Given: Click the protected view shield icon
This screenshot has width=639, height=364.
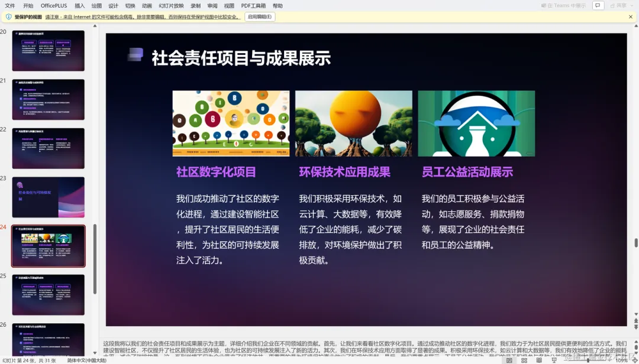Looking at the screenshot, I should pos(8,17).
